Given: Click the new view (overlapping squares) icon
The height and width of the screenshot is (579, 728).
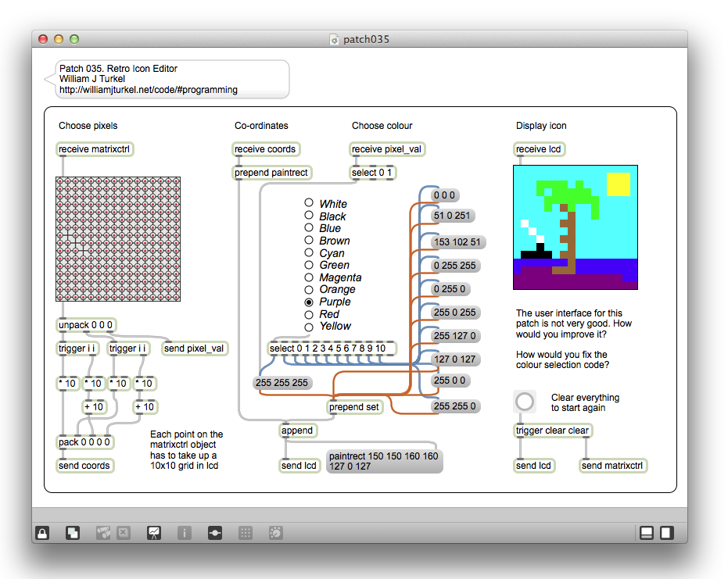Looking at the screenshot, I should [72, 533].
